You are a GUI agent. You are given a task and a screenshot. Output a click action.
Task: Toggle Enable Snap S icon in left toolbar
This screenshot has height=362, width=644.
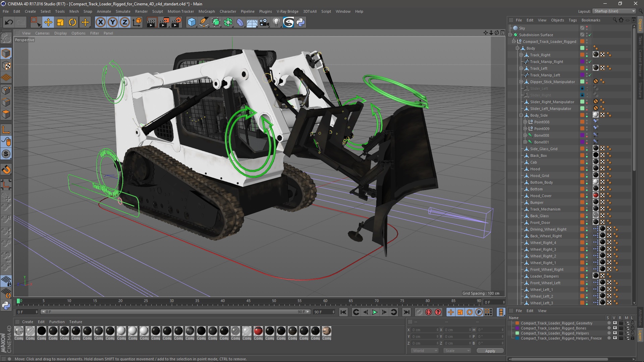click(6, 154)
